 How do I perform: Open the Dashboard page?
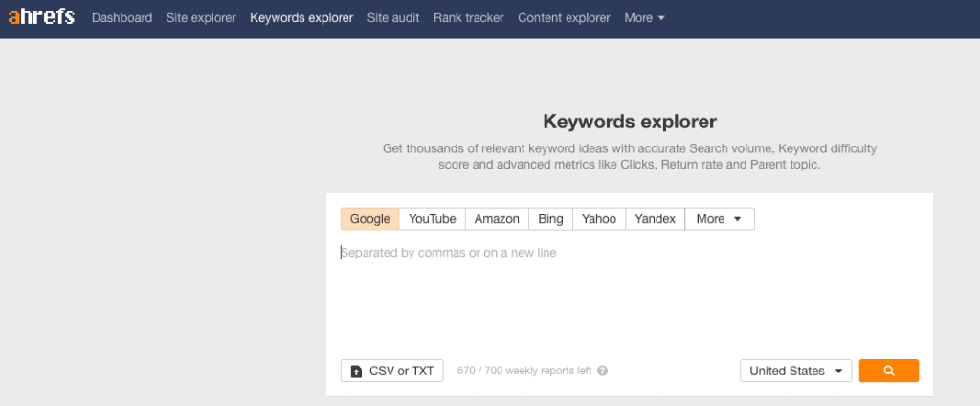tap(122, 18)
